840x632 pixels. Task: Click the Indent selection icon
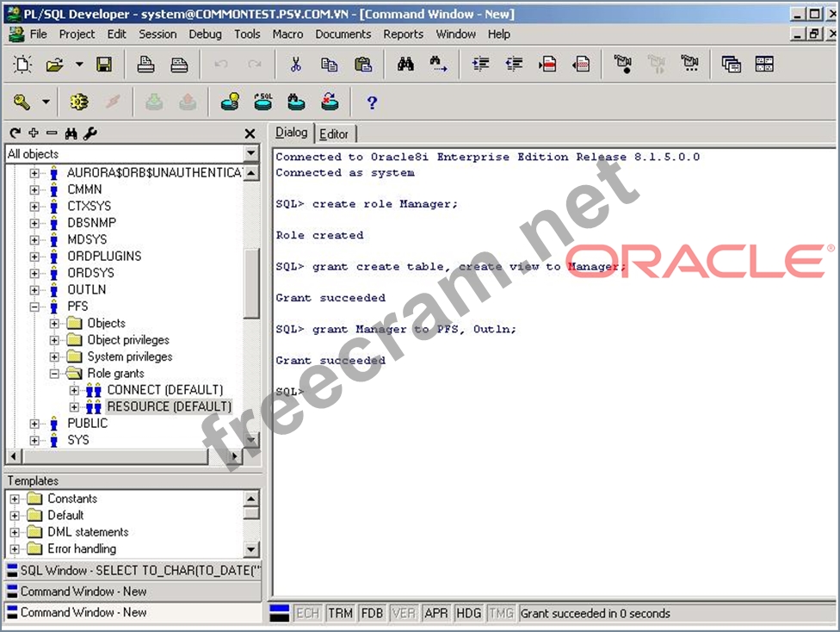coord(480,65)
